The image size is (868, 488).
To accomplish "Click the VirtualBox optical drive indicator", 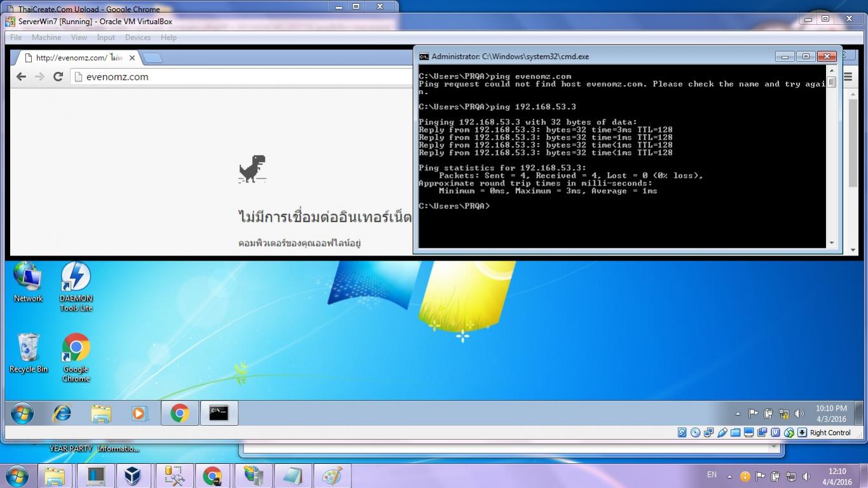I will (x=695, y=433).
